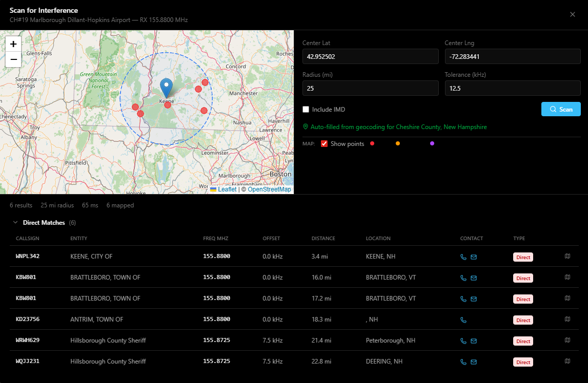This screenshot has height=383, width=588.
Task: Click the Tolerance (kHz) field showing 12.5
Action: pyautogui.click(x=513, y=88)
